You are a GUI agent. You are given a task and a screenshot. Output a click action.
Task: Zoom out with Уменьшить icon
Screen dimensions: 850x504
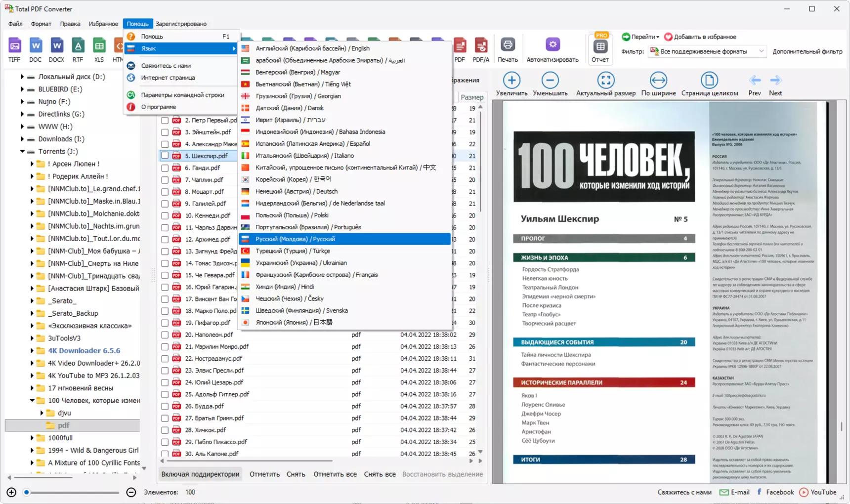pos(550,84)
